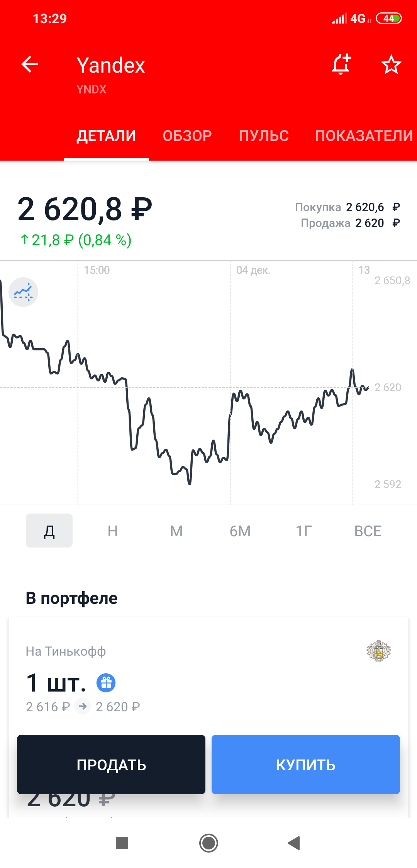This screenshot has width=417, height=868.
Task: Add a price alert with the bell icon
Action: 341,64
